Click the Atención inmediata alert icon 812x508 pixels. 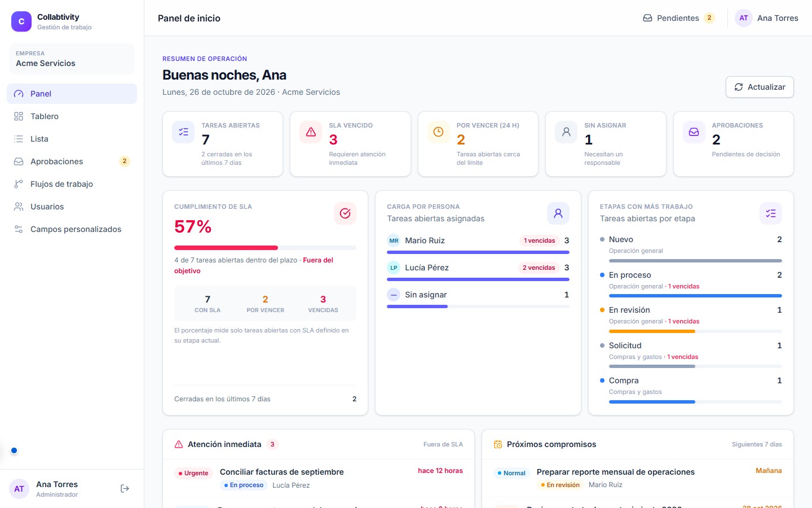[179, 444]
